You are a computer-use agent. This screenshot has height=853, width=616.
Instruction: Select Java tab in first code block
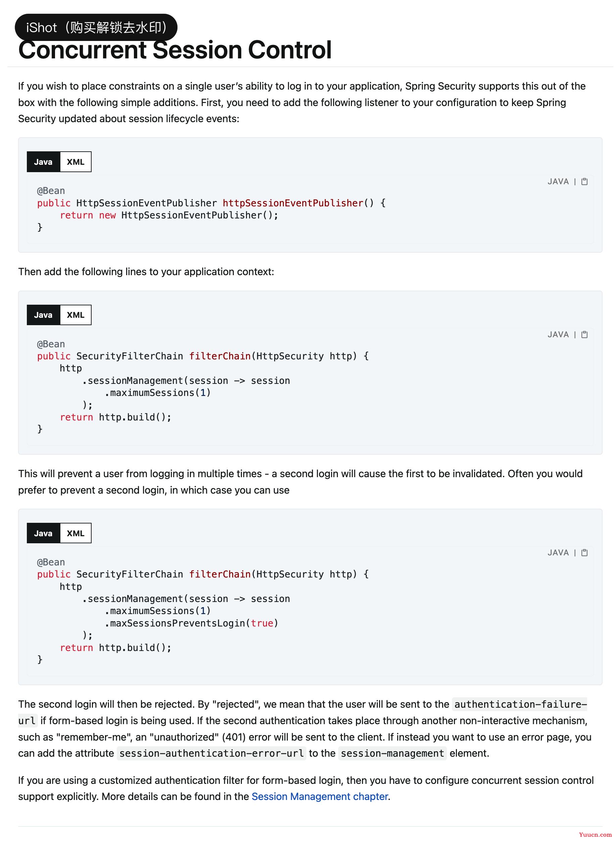click(x=43, y=162)
